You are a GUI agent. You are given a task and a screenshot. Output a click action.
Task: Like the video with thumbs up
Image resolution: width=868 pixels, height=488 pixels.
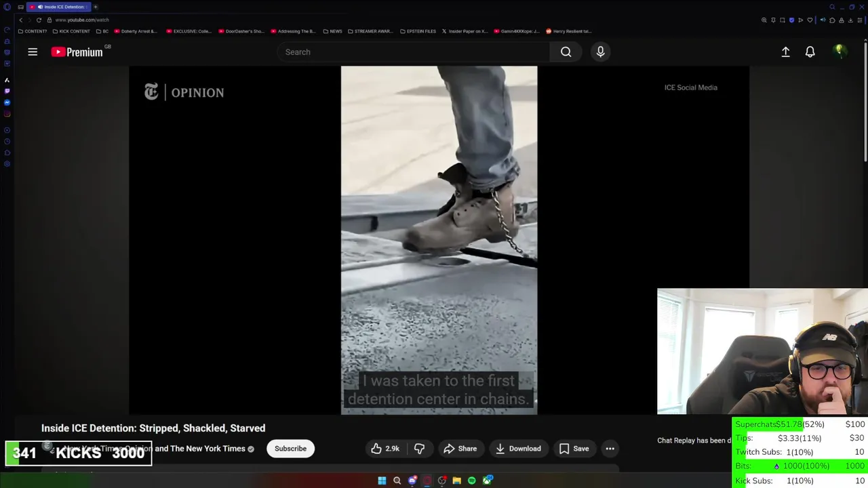384,449
